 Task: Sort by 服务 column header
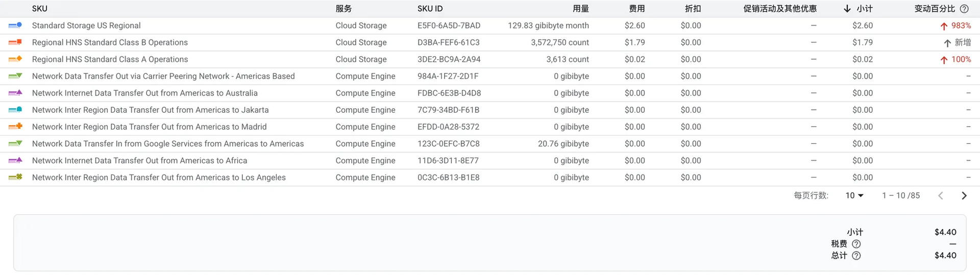point(344,9)
